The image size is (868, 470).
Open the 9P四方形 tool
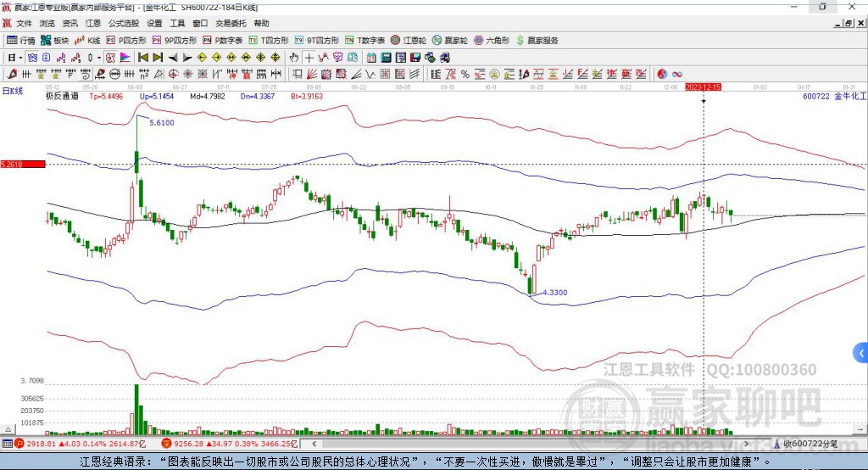[175, 41]
